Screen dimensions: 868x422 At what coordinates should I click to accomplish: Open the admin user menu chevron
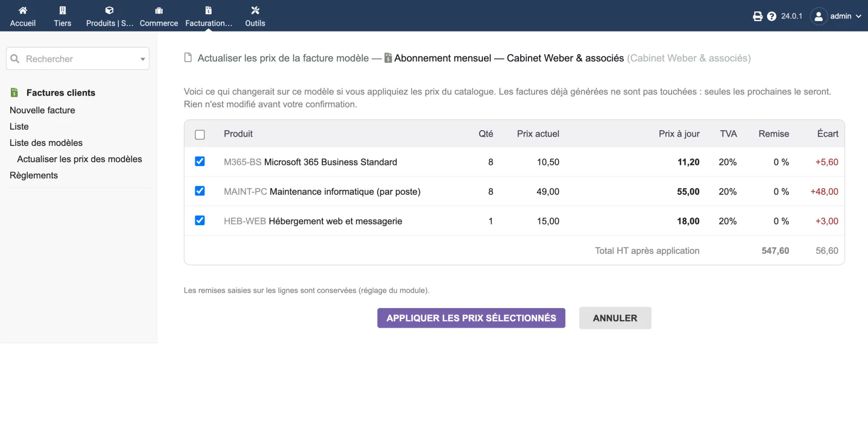pyautogui.click(x=858, y=16)
